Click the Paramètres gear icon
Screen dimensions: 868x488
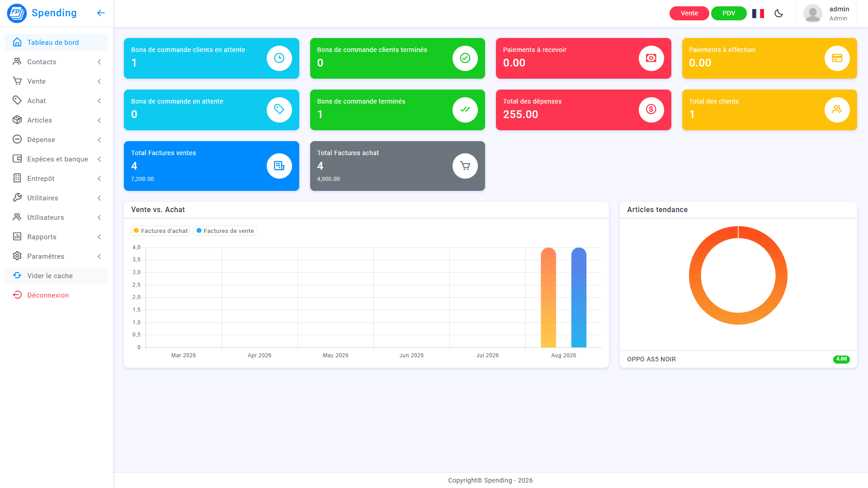(17, 256)
